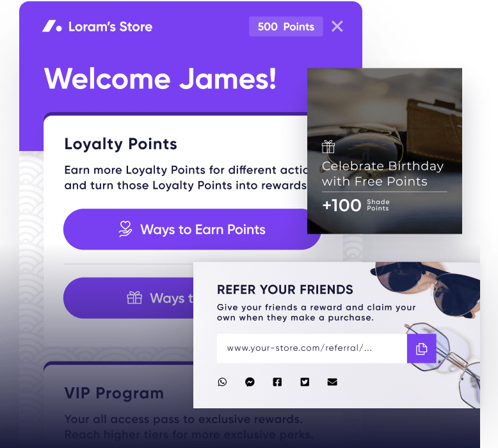498x448 pixels.
Task: Copy referral link with the copy icon
Action: (x=421, y=348)
